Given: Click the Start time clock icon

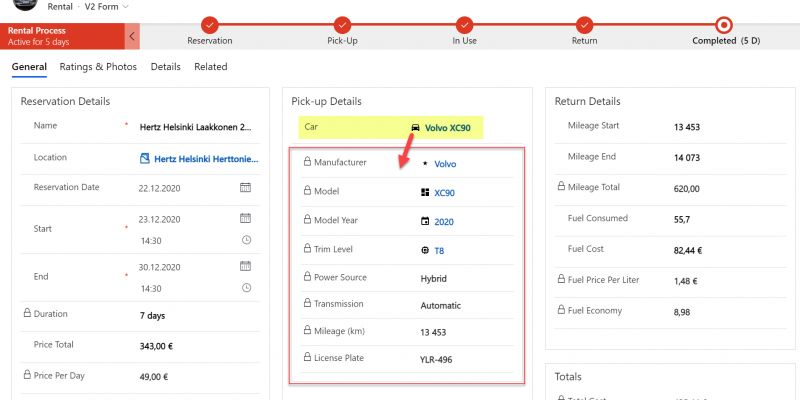Looking at the screenshot, I should tap(245, 240).
